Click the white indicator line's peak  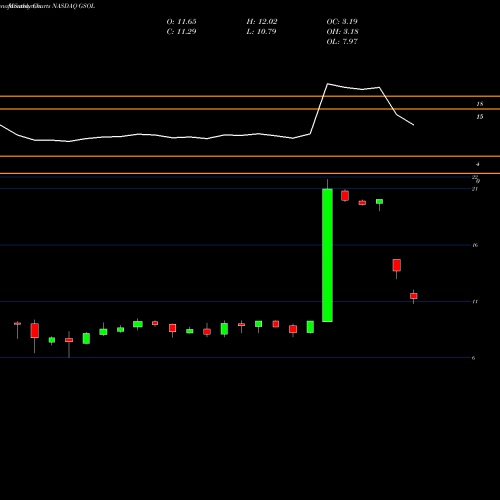click(x=328, y=84)
